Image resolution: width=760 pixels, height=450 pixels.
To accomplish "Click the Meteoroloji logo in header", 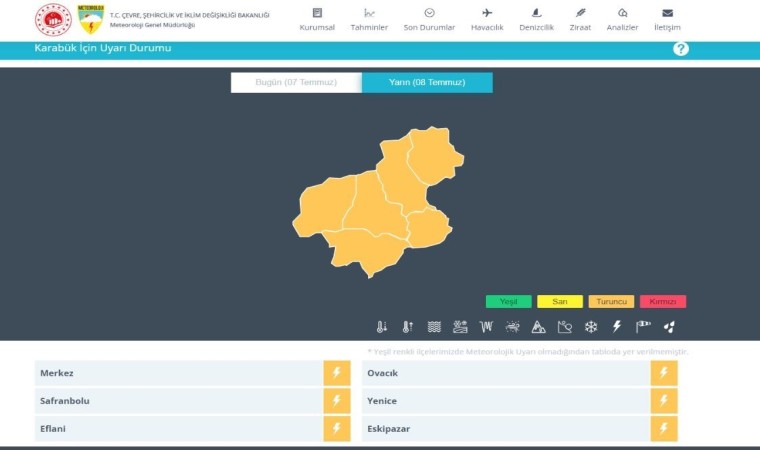I will 91,18.
